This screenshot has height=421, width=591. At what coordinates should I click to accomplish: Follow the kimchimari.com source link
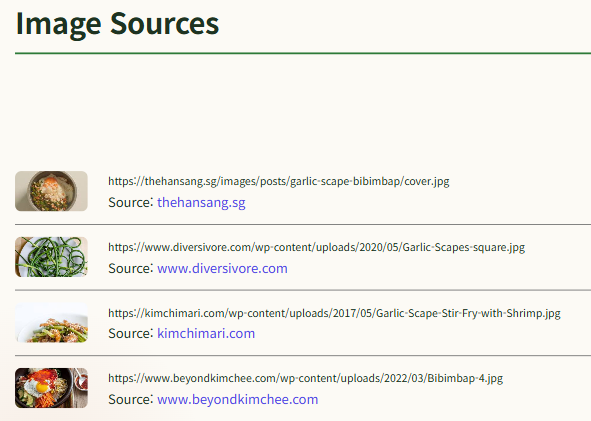point(206,334)
